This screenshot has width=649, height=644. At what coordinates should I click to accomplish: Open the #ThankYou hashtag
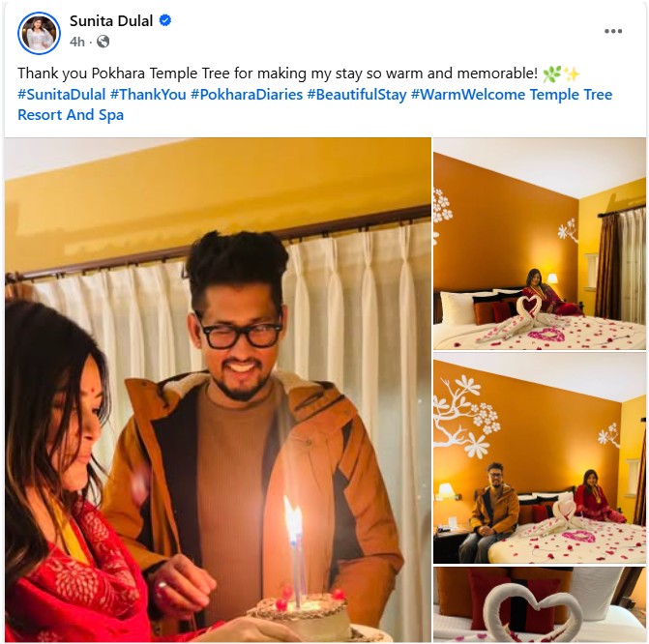(x=148, y=95)
